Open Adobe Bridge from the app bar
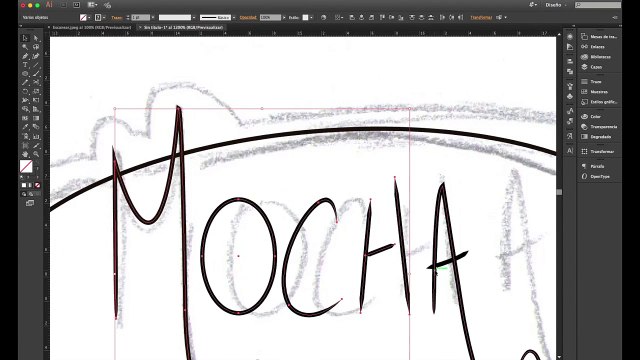 click(64, 5)
